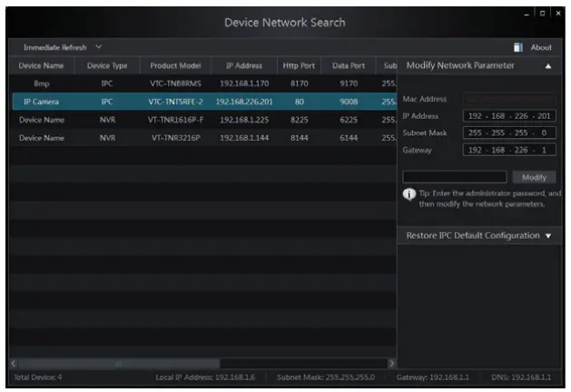Click the horizontal scrollbar left arrow
571x392 pixels.
tap(14, 363)
